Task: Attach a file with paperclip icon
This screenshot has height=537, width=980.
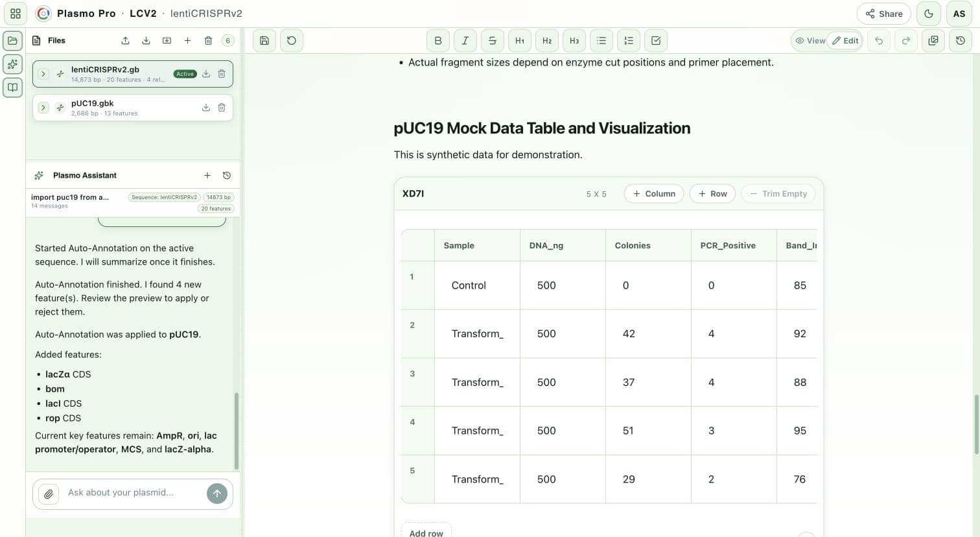Action: (49, 494)
